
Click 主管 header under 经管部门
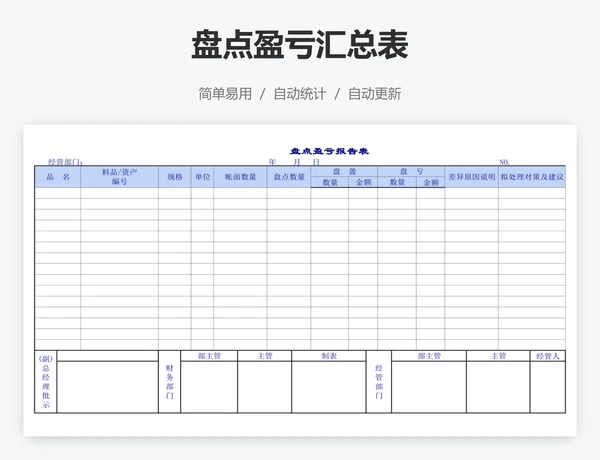[498, 356]
